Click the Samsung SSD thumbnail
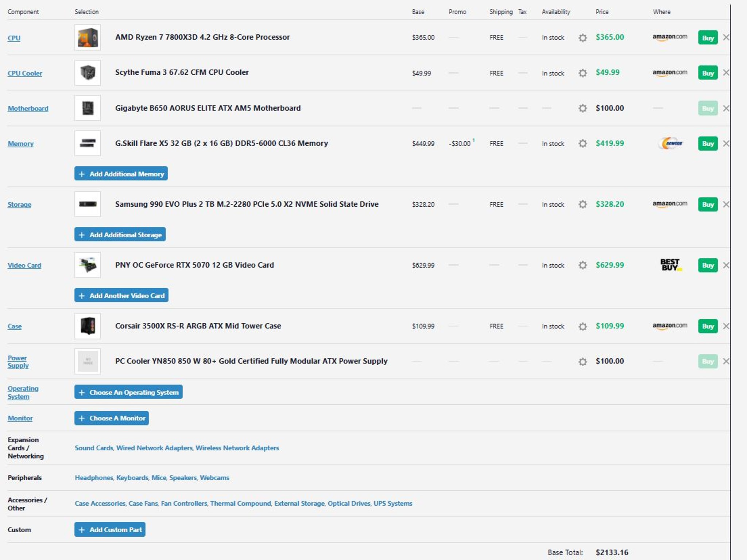Screen dimensions: 747x560 coord(88,204)
